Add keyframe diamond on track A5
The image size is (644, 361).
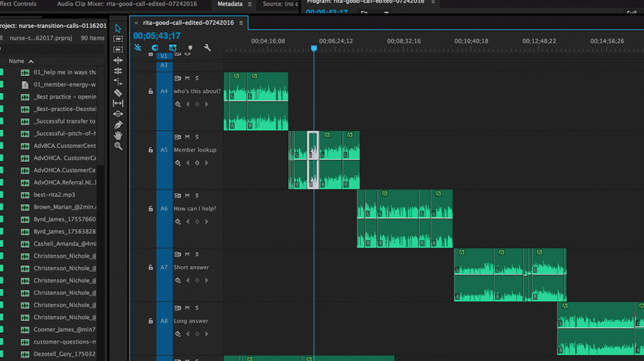click(x=197, y=163)
